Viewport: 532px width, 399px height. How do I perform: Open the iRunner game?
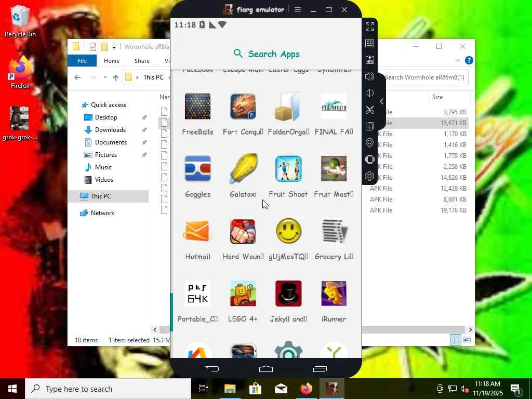334,294
